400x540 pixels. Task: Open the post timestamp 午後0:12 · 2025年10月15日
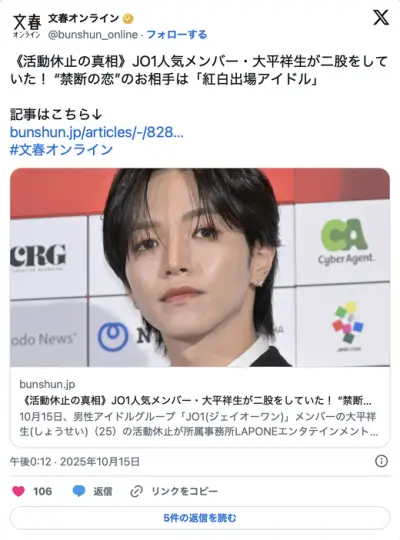click(x=75, y=461)
